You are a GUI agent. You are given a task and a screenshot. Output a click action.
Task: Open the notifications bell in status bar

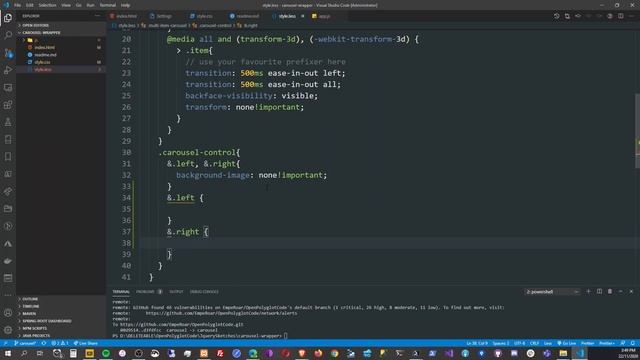click(633, 343)
